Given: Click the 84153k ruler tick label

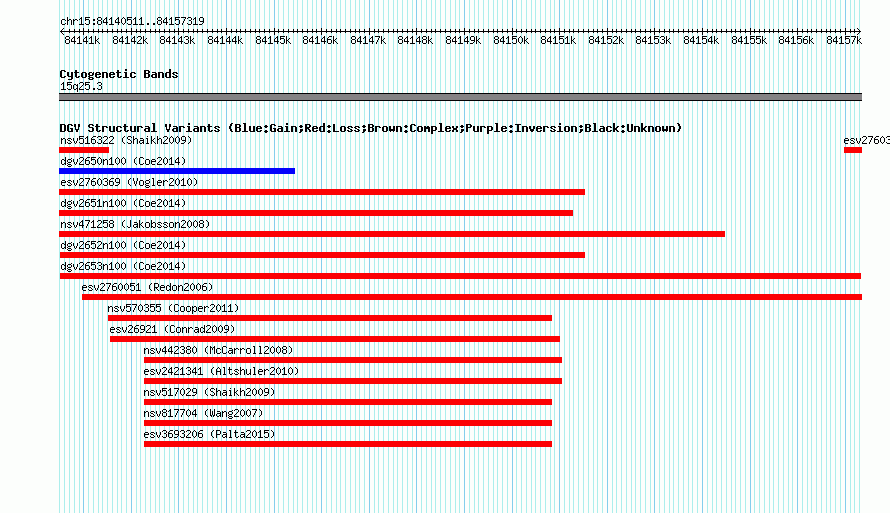Looking at the screenshot, I should [x=653, y=40].
